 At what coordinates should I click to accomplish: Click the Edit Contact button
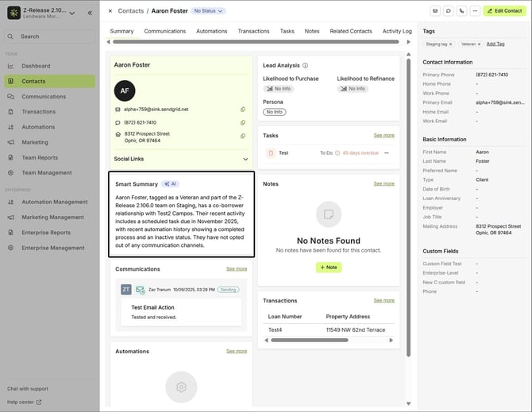[504, 11]
